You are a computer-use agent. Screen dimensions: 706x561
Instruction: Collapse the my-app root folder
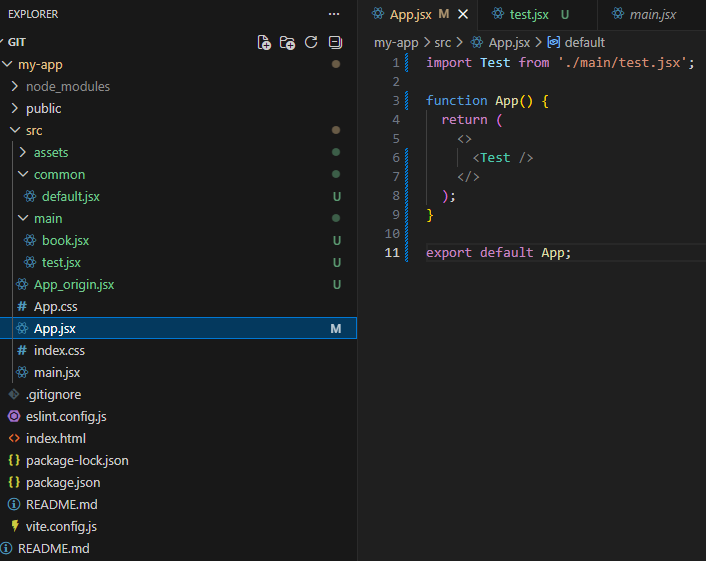[7, 64]
